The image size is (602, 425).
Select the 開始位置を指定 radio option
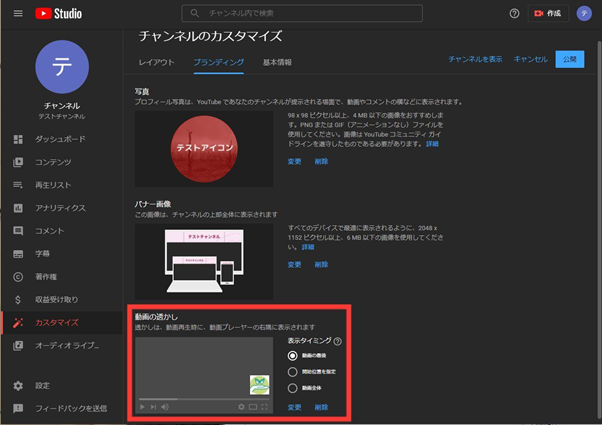(x=293, y=371)
